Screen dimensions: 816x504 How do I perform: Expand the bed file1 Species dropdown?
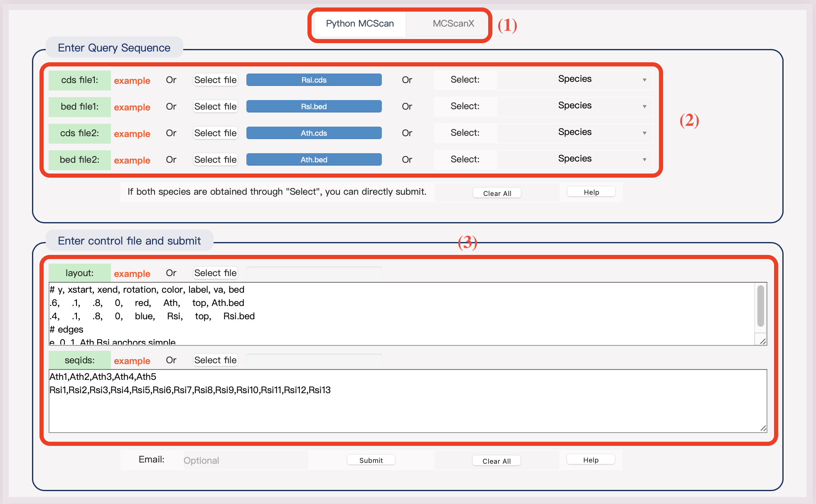pos(575,106)
